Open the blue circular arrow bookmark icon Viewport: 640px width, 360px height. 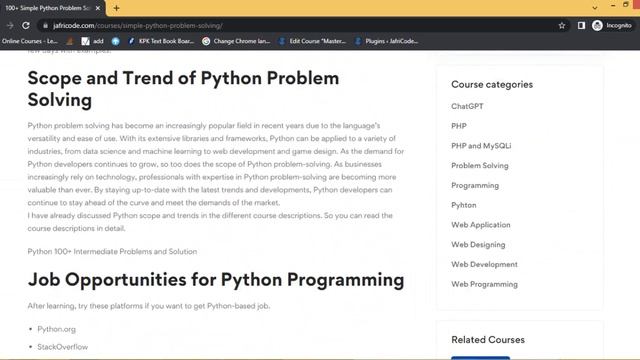116,41
